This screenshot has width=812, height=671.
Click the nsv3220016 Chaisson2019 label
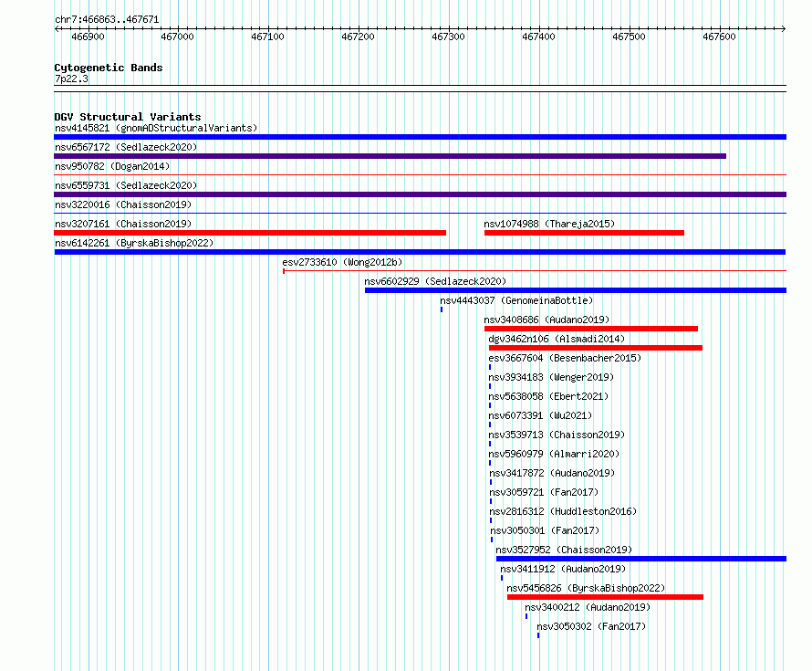click(123, 204)
